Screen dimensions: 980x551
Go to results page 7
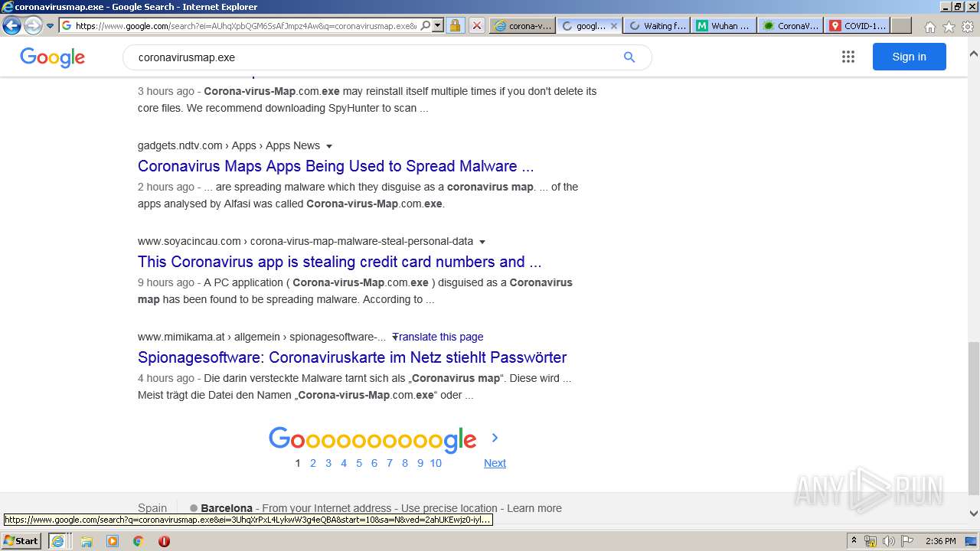(x=389, y=463)
